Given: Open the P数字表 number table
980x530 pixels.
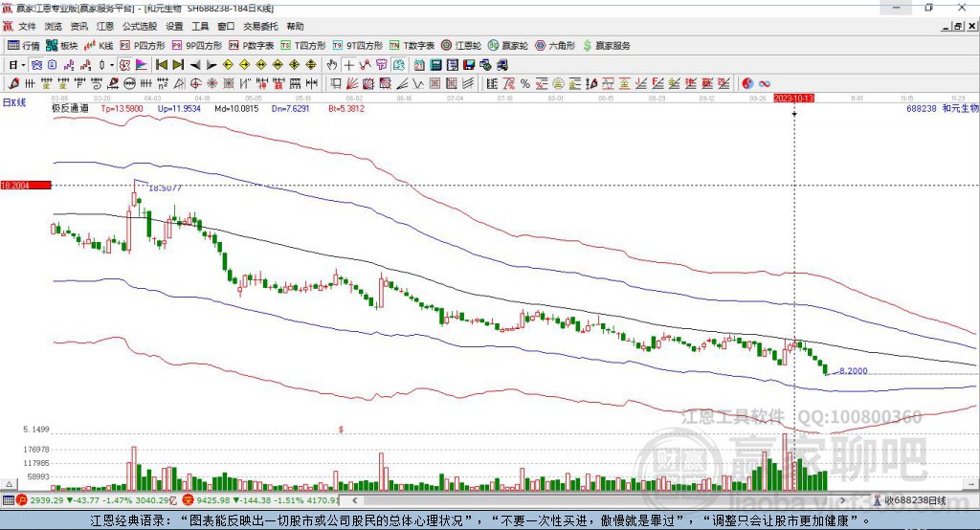Looking at the screenshot, I should (252, 46).
